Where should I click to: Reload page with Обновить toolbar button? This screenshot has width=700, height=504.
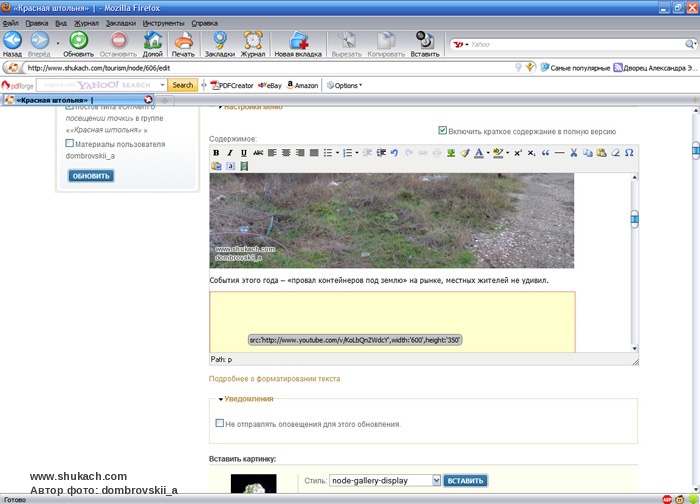(79, 44)
